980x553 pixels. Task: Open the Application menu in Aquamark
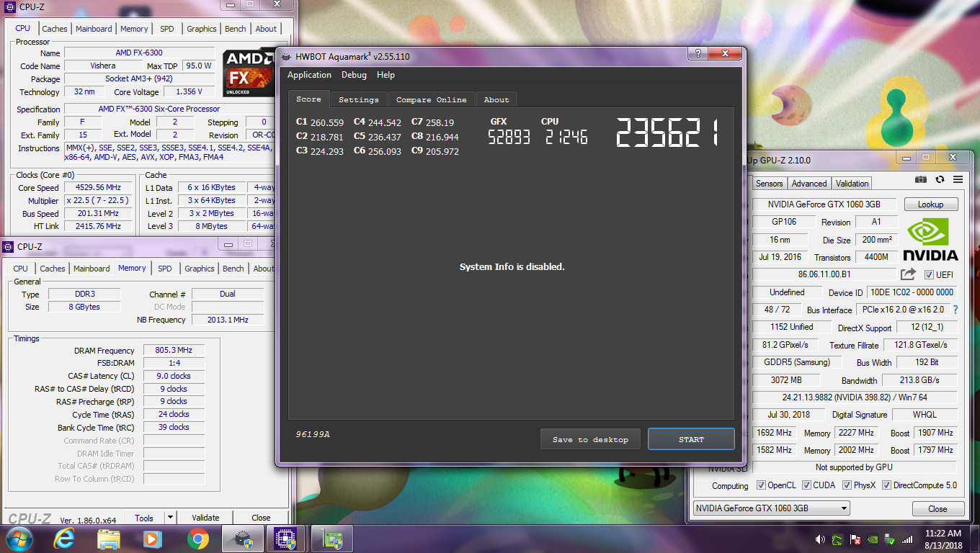tap(309, 75)
